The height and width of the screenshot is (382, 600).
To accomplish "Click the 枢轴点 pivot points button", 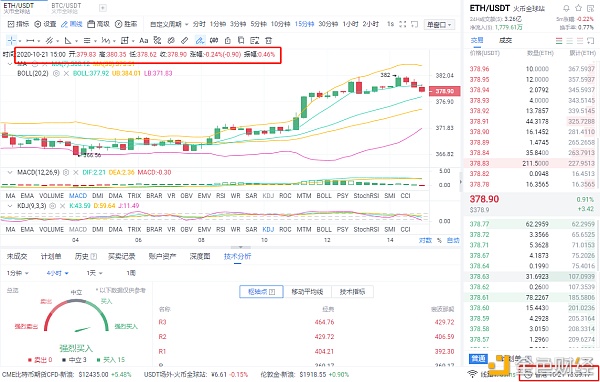I will click(x=261, y=292).
